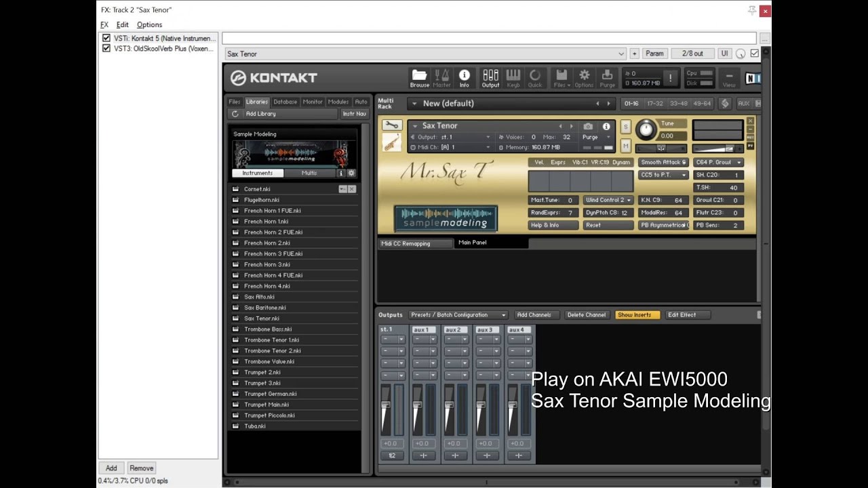Open the Options gear in Kontakt

click(x=584, y=77)
